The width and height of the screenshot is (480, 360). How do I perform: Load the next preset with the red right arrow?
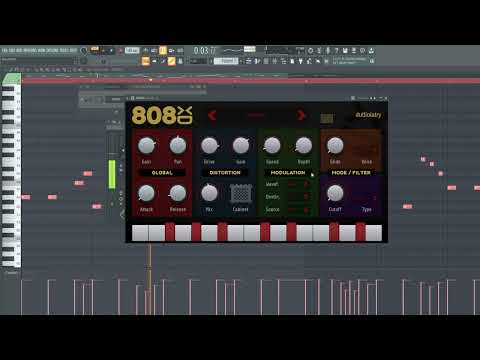coord(301,115)
